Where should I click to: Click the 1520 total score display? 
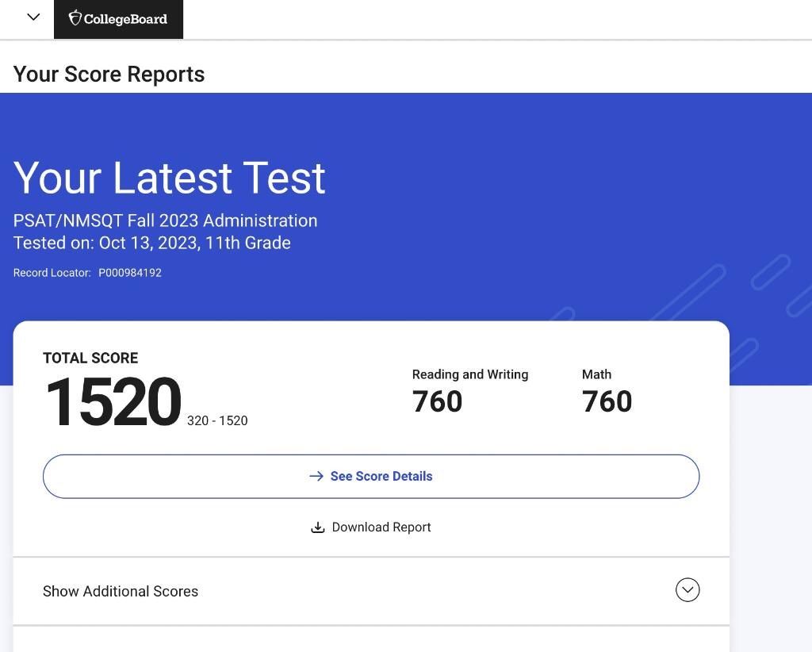[113, 401]
